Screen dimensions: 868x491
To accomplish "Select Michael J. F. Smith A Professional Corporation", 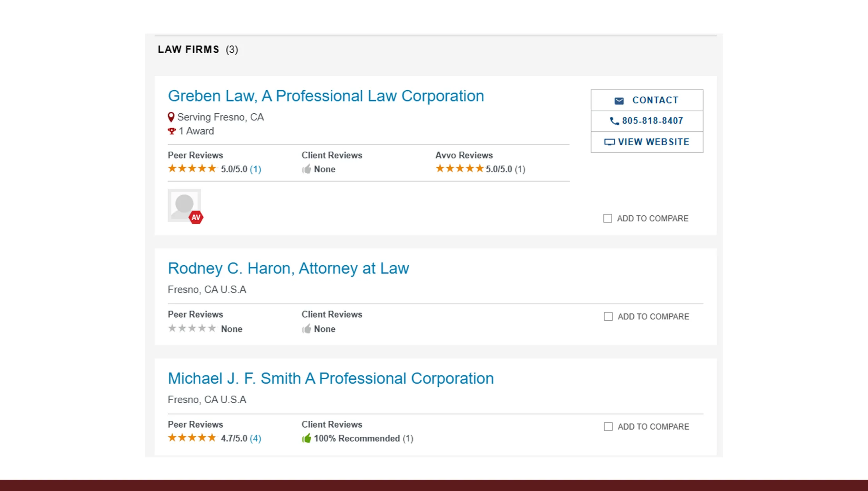I will click(x=330, y=378).
